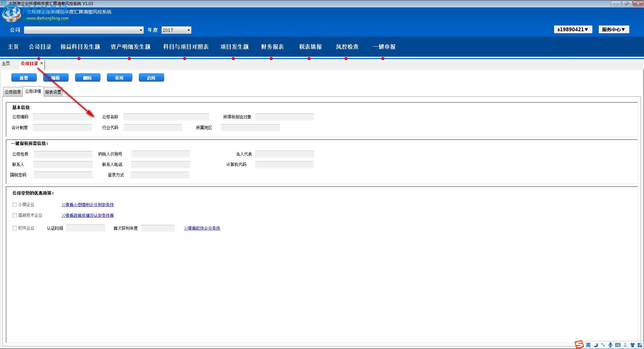Open the 公司 dropdown list
This screenshot has width=644, height=349.
coord(141,30)
